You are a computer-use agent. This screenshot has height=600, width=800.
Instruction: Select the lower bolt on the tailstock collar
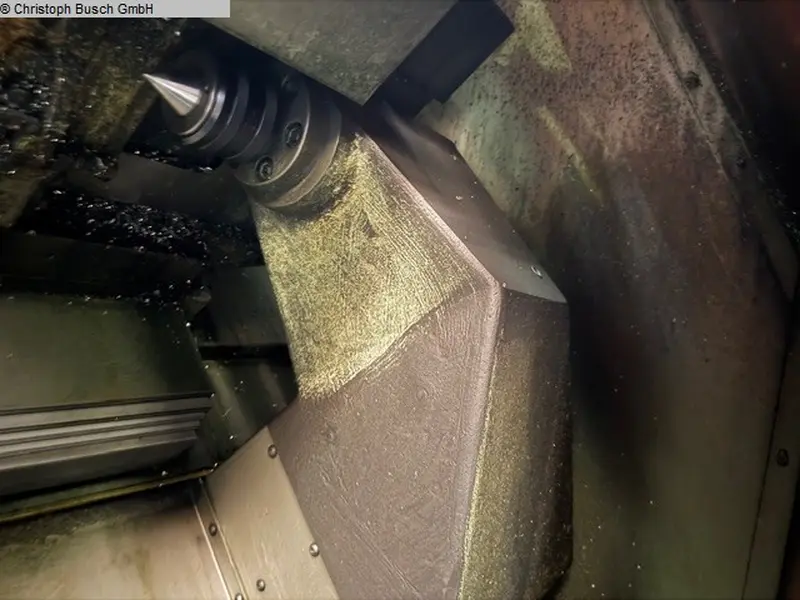click(265, 168)
